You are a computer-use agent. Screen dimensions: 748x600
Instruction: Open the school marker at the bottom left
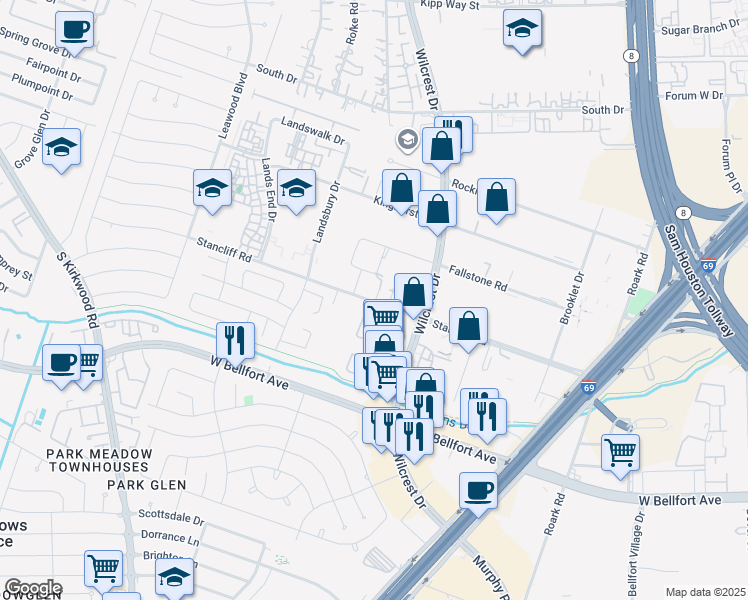tap(174, 577)
